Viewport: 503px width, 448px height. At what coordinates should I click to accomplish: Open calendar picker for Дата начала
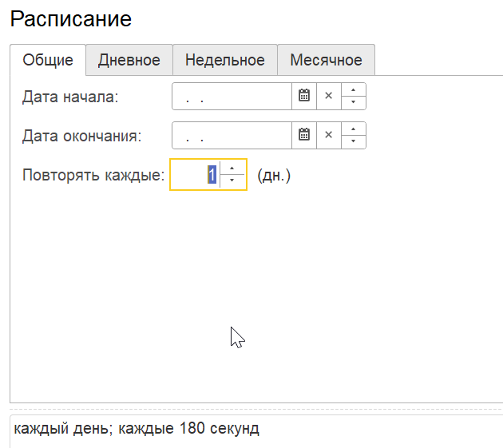click(304, 96)
